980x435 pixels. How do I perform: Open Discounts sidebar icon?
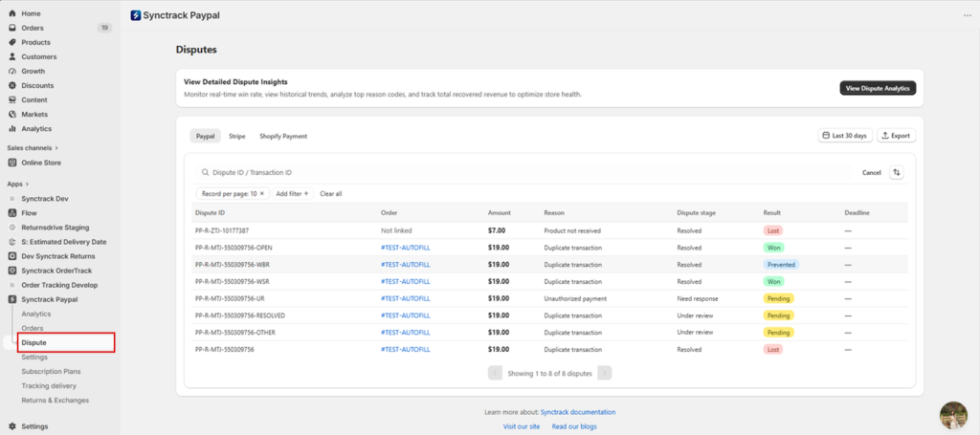(x=12, y=85)
